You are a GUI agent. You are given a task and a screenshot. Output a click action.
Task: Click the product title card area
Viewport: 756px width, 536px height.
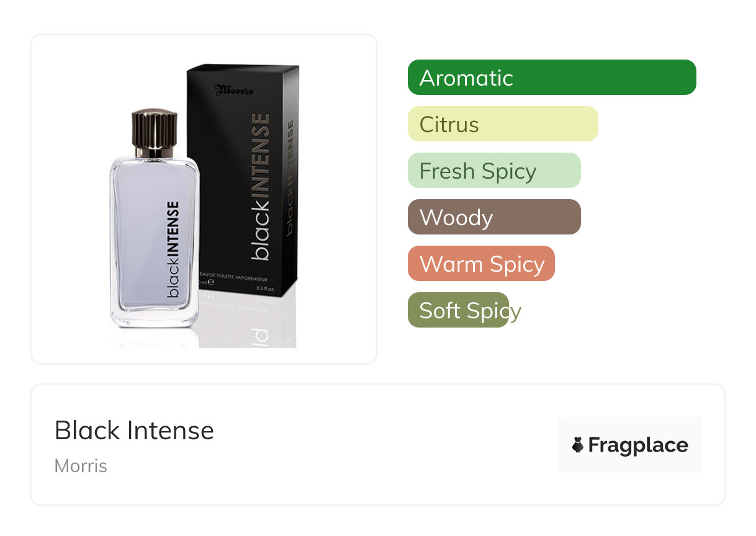pyautogui.click(x=378, y=445)
